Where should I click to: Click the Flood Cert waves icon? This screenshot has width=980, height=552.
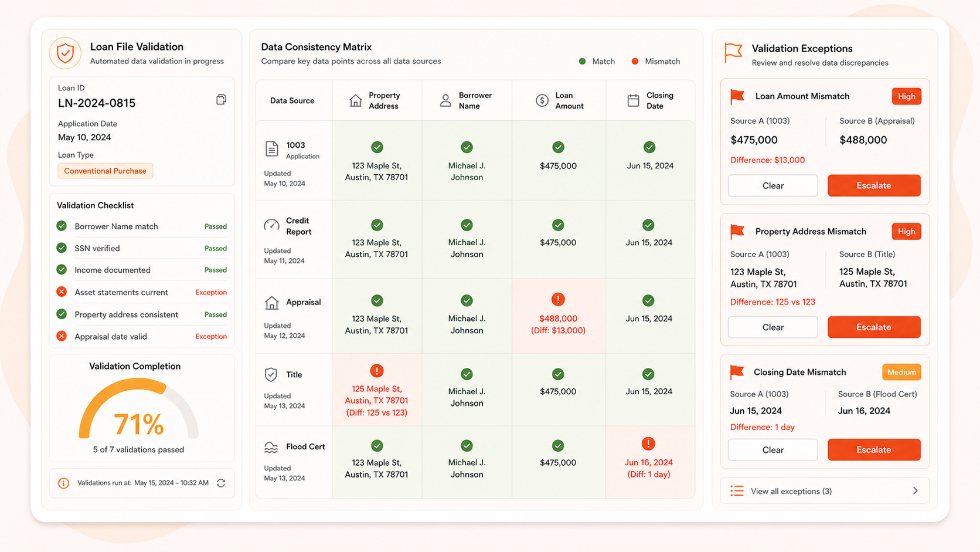[271, 447]
